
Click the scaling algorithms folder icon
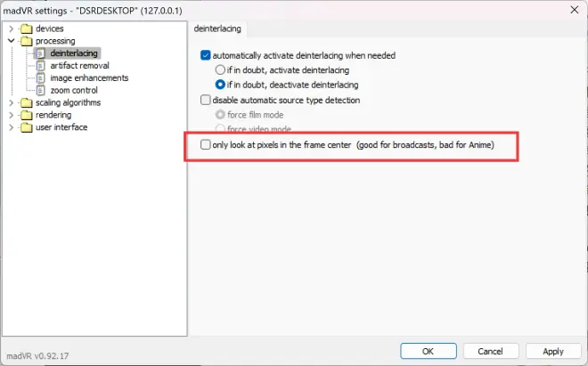26,102
